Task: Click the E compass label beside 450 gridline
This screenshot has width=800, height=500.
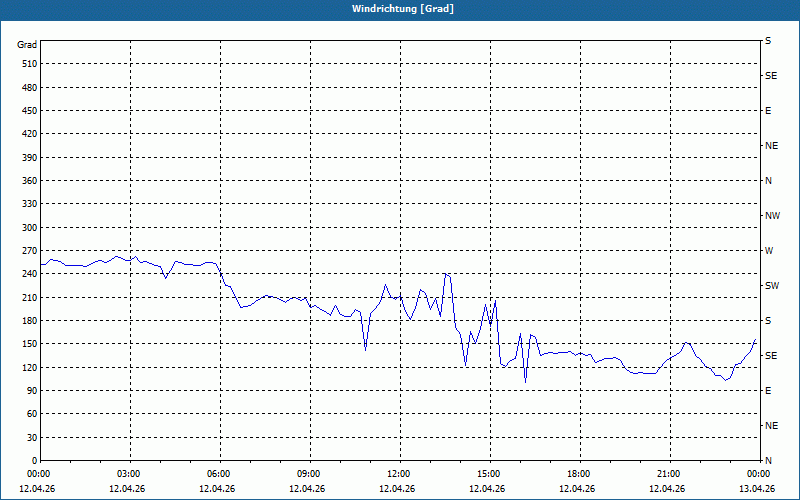Action: pos(768,111)
